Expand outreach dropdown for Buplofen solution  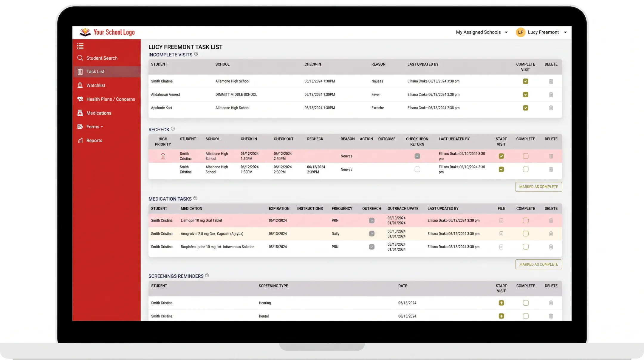371,247
